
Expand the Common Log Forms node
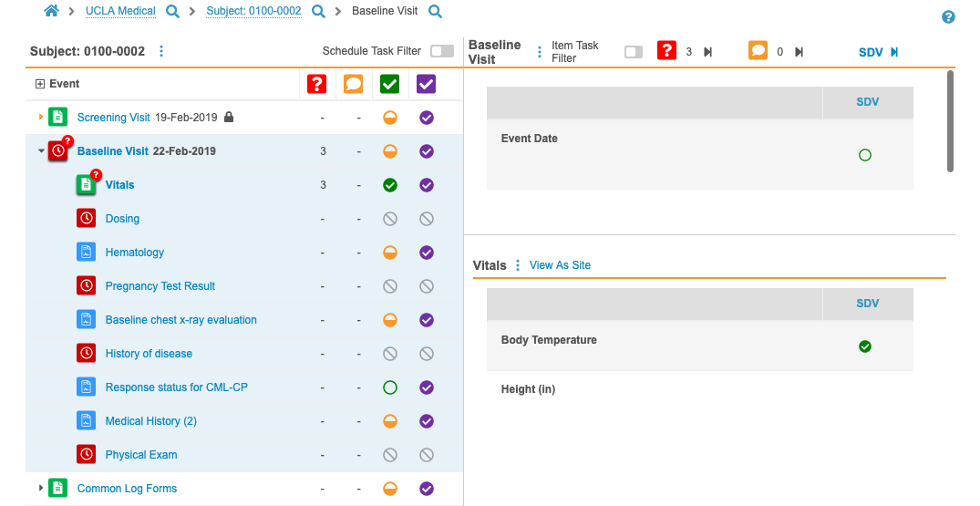[x=41, y=489]
